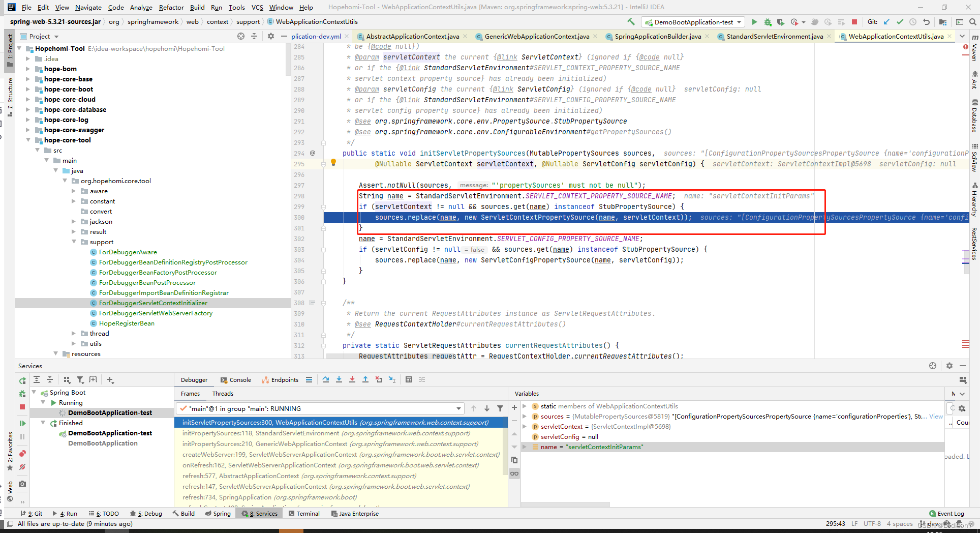Click Locate/Select Opened File target icon in Project panel
Image resolution: width=980 pixels, height=533 pixels.
tap(241, 36)
